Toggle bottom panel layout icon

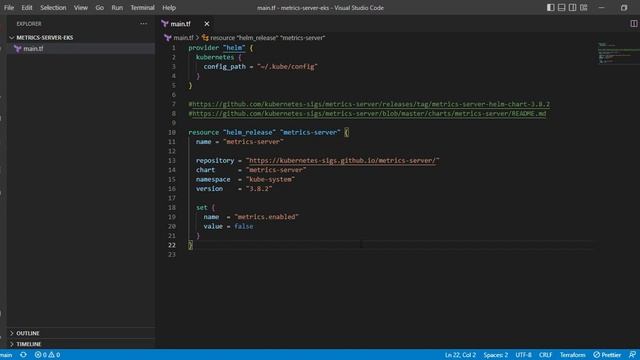562,7
